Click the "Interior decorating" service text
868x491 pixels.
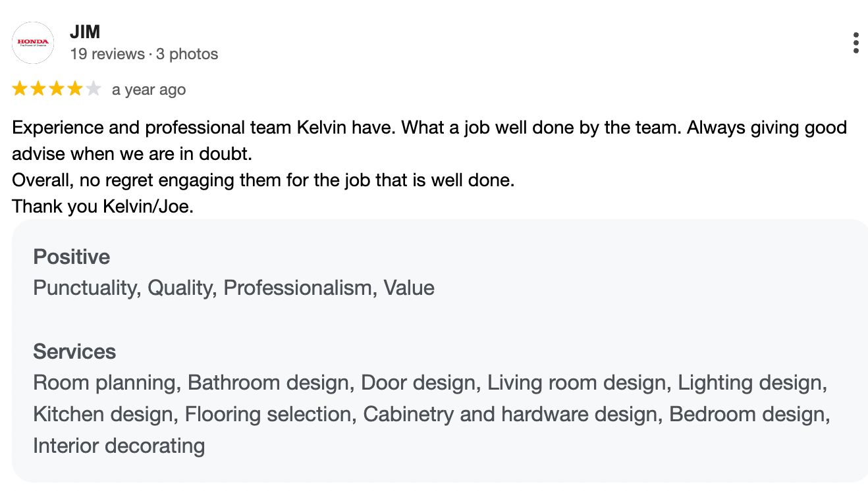(x=119, y=446)
